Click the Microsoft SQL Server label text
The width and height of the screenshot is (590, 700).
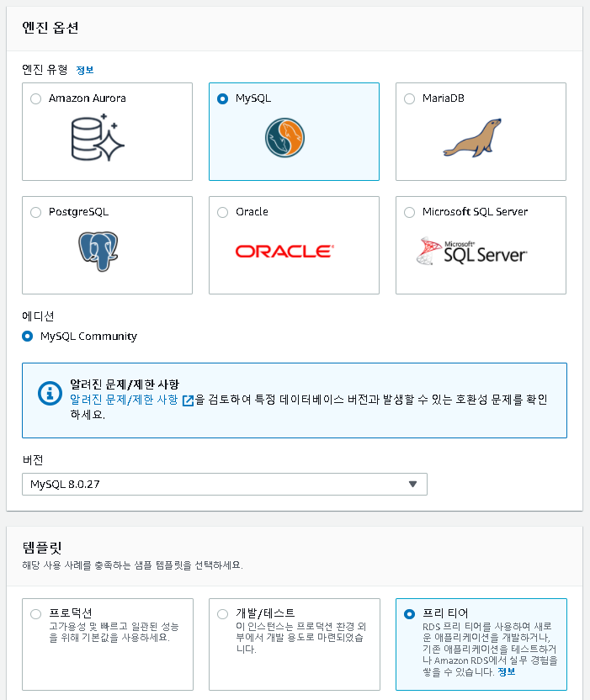[475, 212]
